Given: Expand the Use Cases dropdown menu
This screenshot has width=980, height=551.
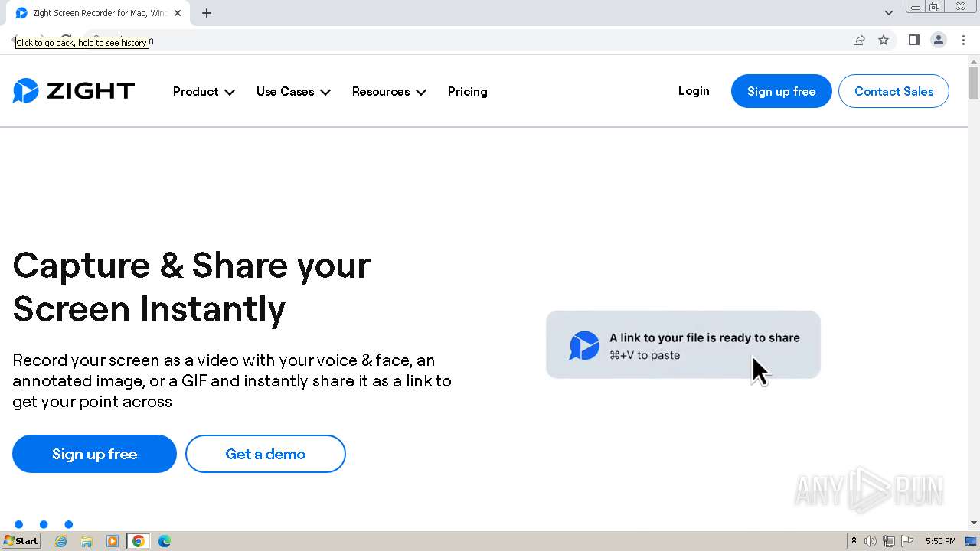Looking at the screenshot, I should (293, 92).
